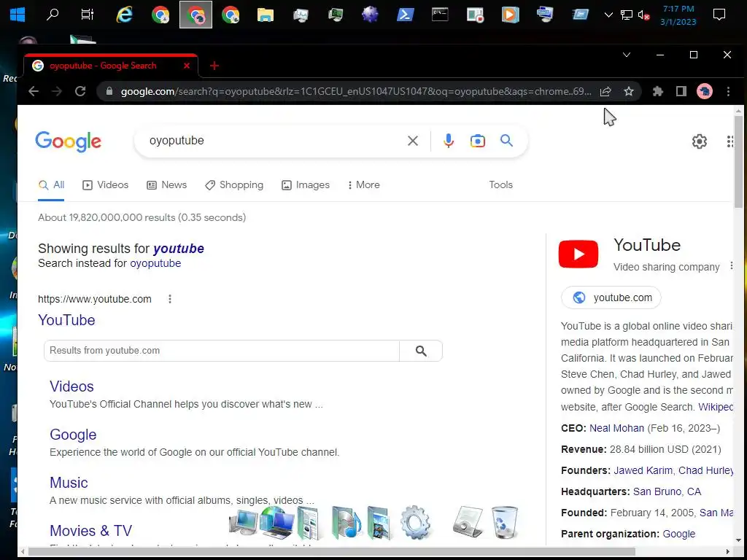Image resolution: width=747 pixels, height=560 pixels.
Task: Search instead for oyoputube
Action: click(155, 263)
